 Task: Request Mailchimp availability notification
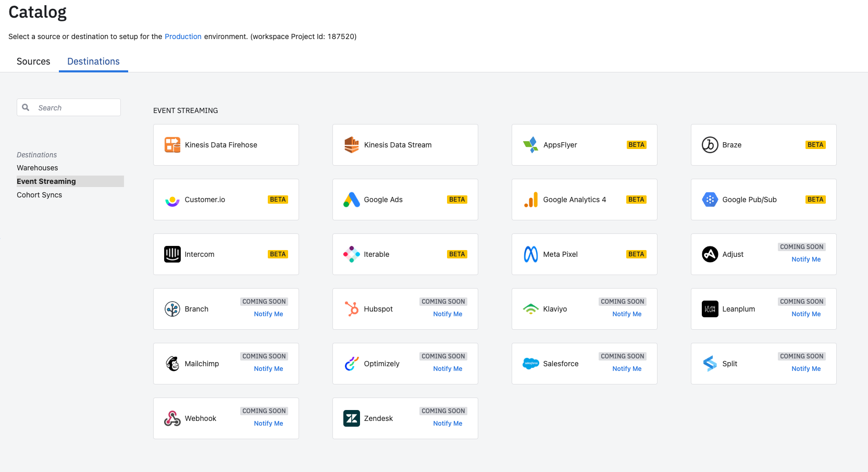[268, 369]
